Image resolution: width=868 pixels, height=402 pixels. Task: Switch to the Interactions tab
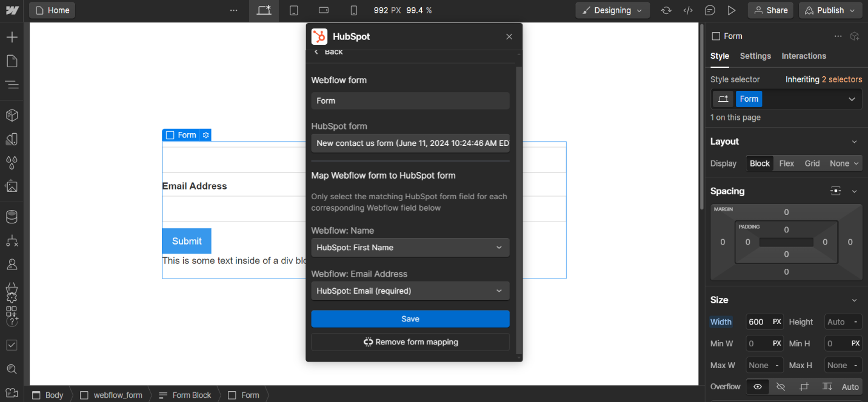(804, 56)
